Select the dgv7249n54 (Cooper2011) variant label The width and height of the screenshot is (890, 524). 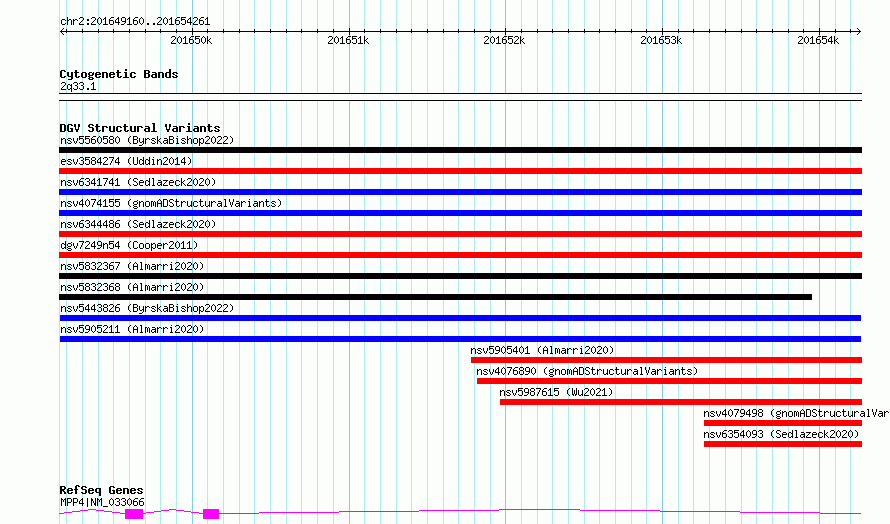tap(129, 245)
